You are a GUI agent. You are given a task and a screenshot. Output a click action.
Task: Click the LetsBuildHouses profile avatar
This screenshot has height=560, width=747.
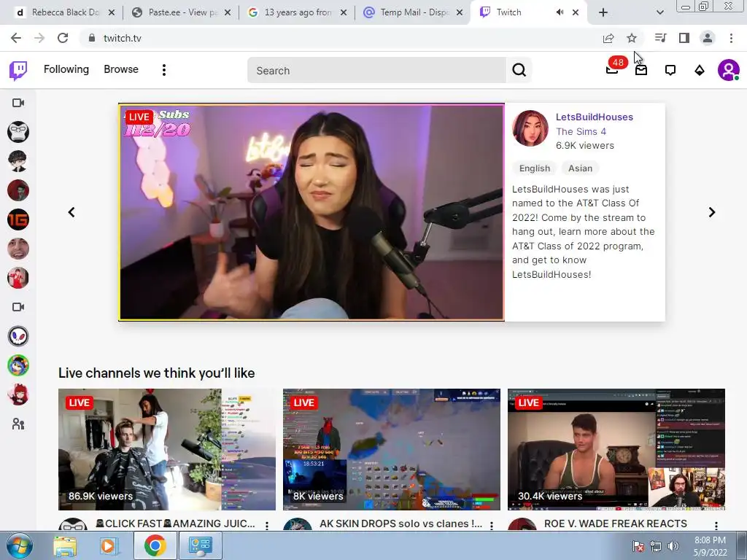[530, 128]
